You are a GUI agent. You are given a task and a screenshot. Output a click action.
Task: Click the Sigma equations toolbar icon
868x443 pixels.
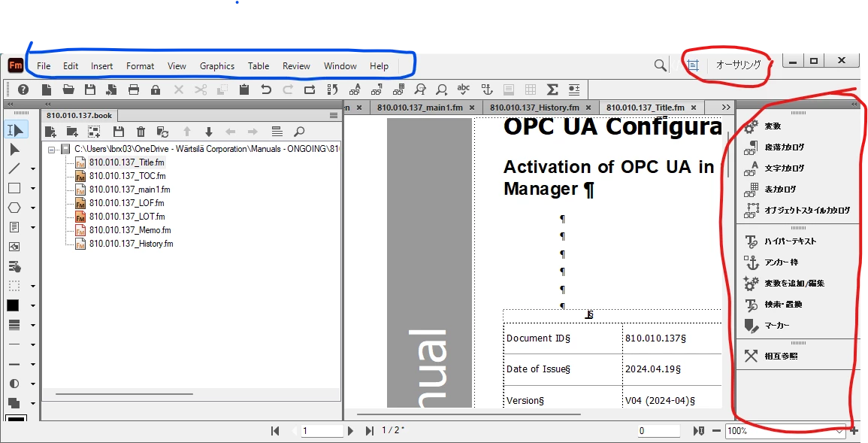coord(552,90)
